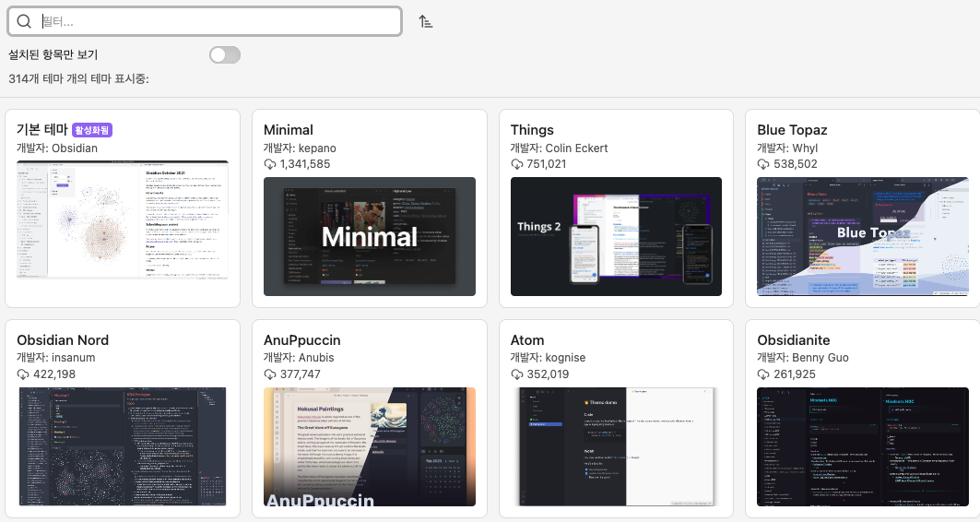Click the 538,502 download count
The image size is (980, 522).
click(x=795, y=164)
